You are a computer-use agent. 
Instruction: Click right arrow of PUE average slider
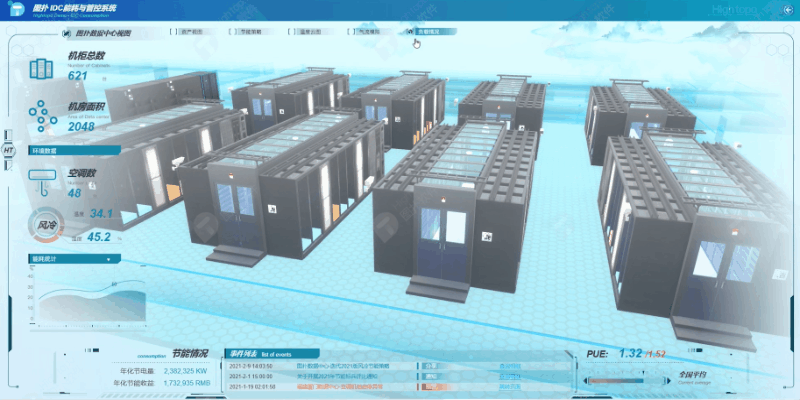coord(668,381)
